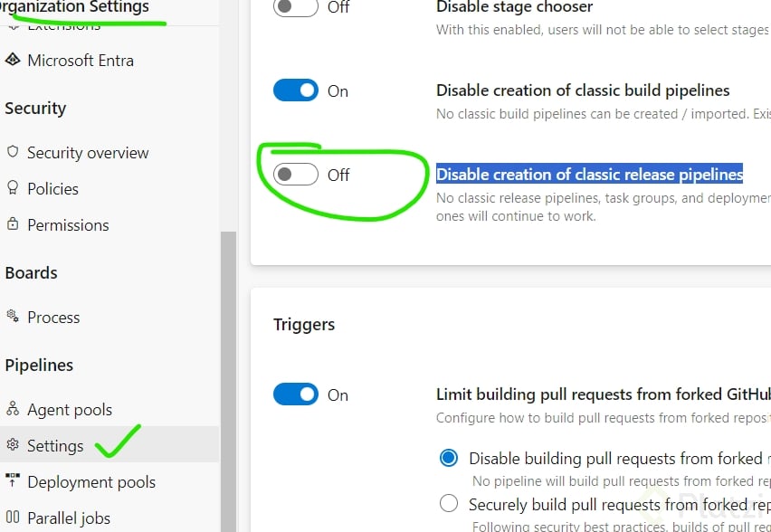Open Security overview page
Image resolution: width=771 pixels, height=532 pixels.
click(88, 153)
